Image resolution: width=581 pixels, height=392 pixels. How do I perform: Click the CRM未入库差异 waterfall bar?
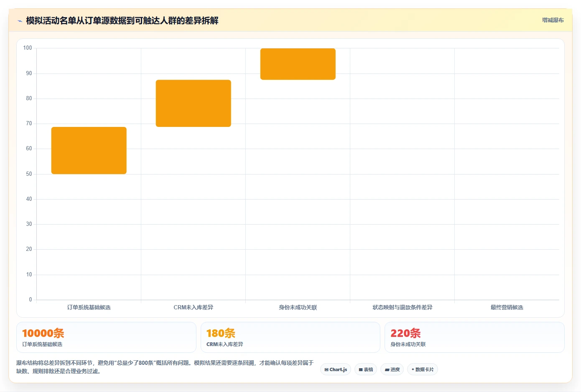click(x=194, y=103)
